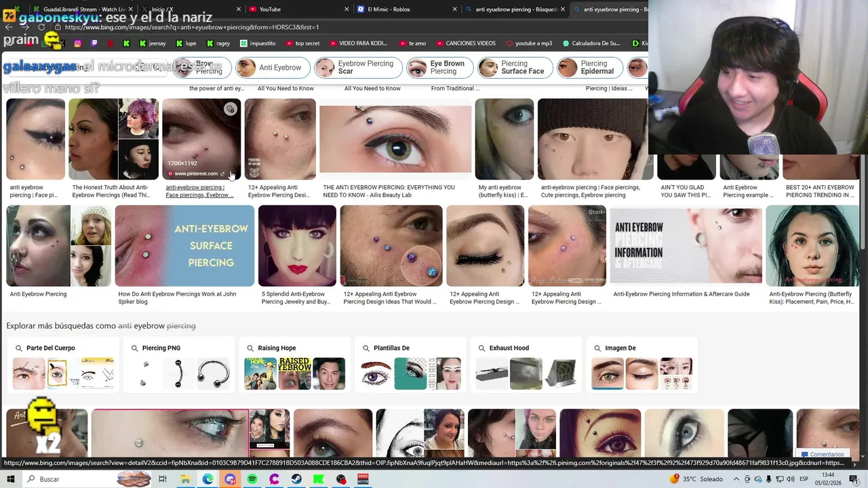Open Steam from the taskbar
Screen dimensions: 868x488
coord(296,479)
